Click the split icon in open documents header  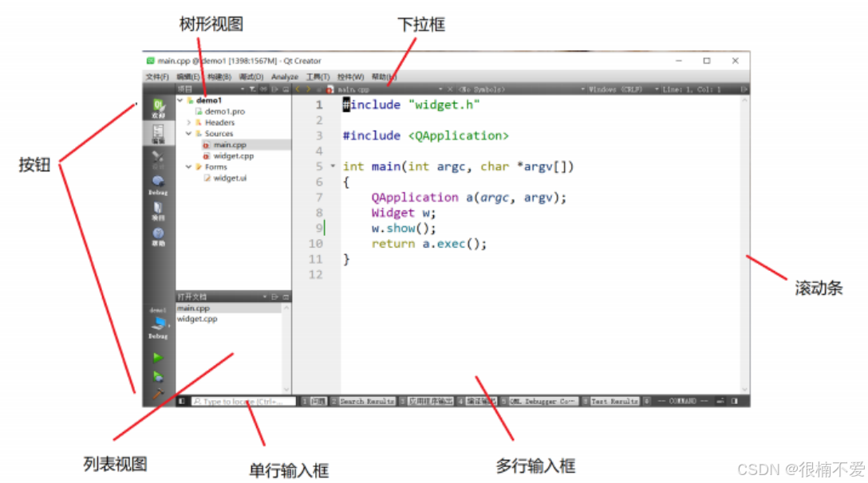point(274,297)
